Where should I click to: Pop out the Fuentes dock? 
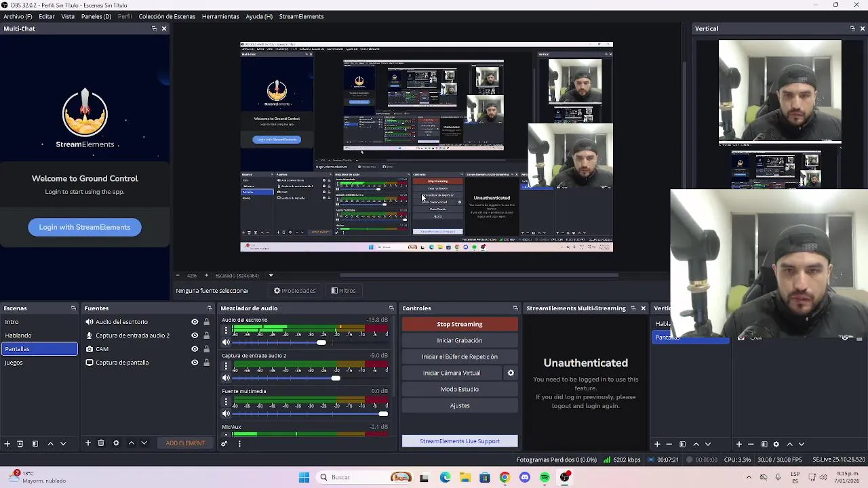[211, 308]
